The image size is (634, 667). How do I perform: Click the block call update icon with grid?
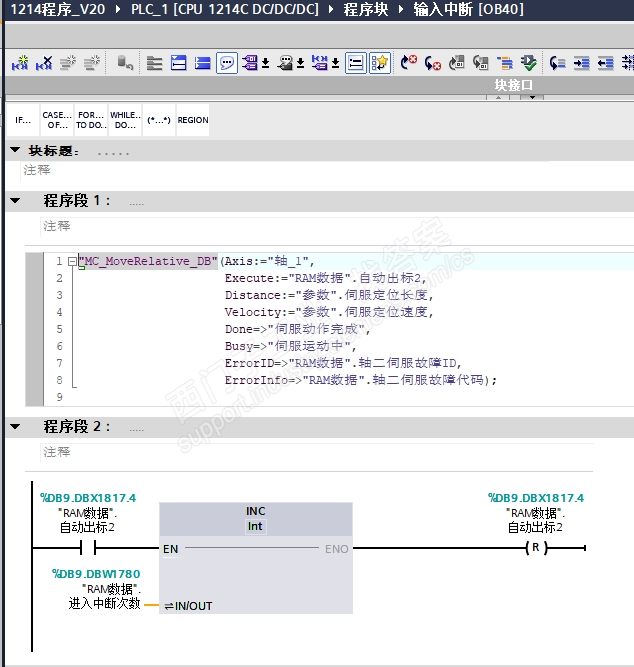(x=480, y=63)
